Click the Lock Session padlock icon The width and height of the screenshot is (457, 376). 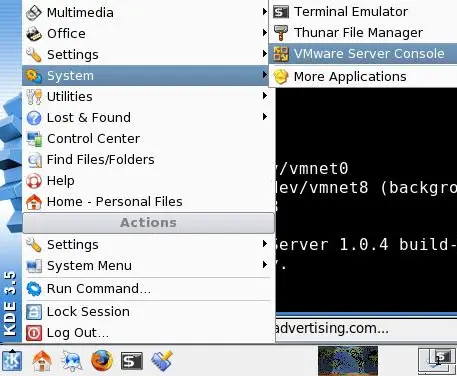coord(34,312)
